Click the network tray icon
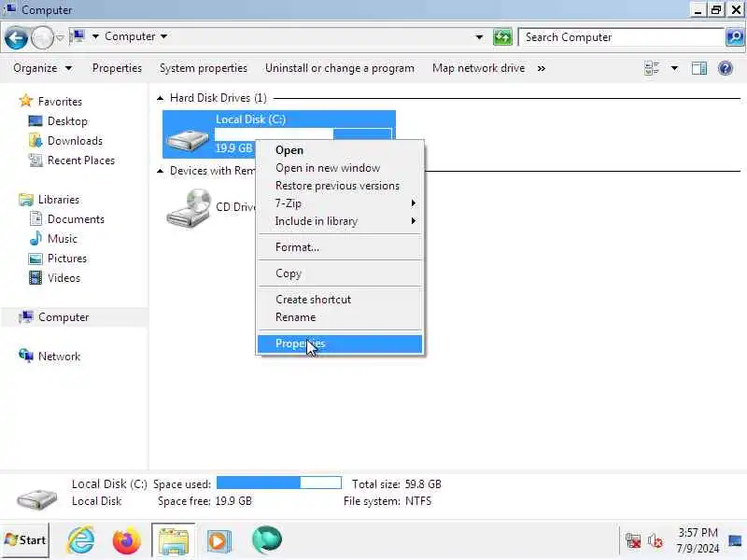This screenshot has height=560, width=747. click(x=633, y=541)
